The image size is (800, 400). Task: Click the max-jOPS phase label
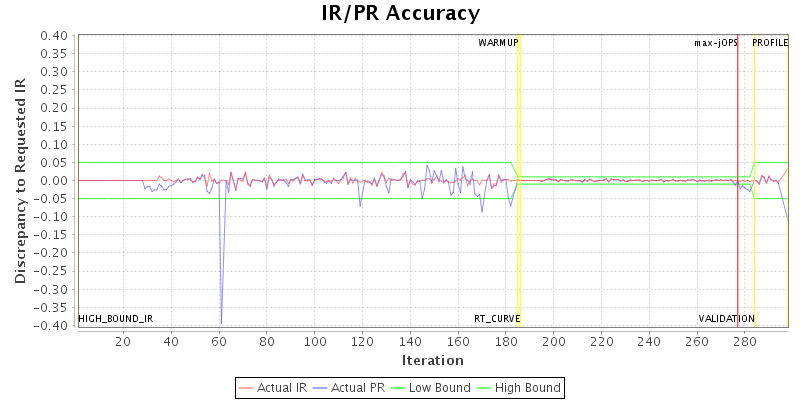716,43
